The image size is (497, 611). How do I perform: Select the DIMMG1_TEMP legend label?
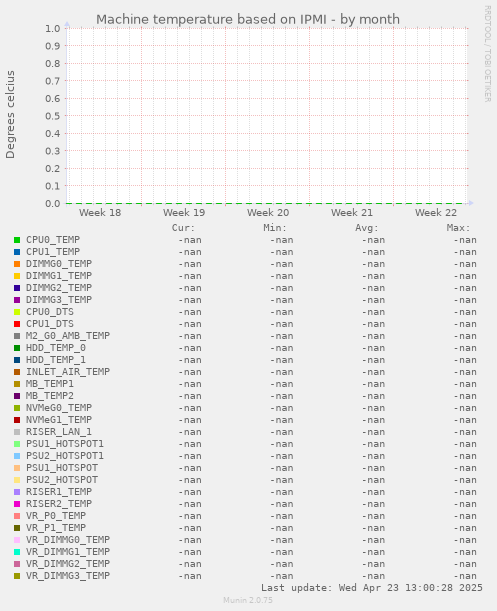pyautogui.click(x=59, y=276)
